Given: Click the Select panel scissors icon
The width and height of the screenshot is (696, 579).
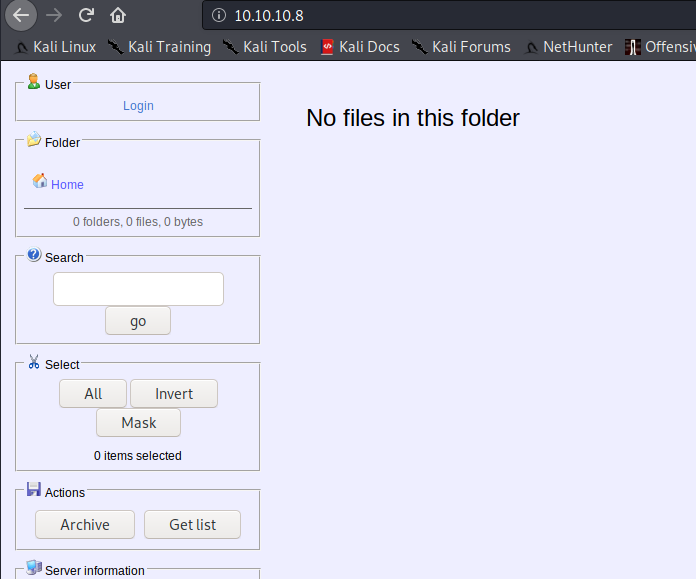Looking at the screenshot, I should (34, 362).
